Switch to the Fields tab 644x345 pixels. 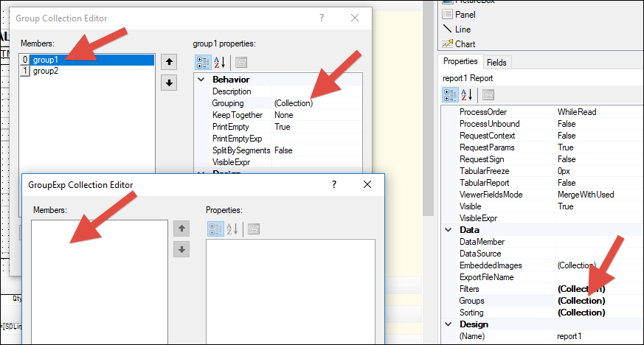tap(496, 63)
